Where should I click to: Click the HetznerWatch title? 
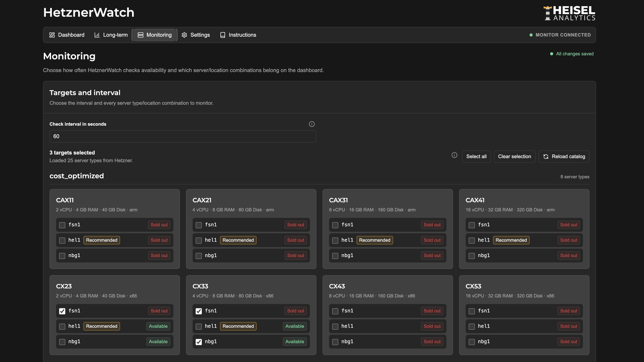(x=89, y=12)
